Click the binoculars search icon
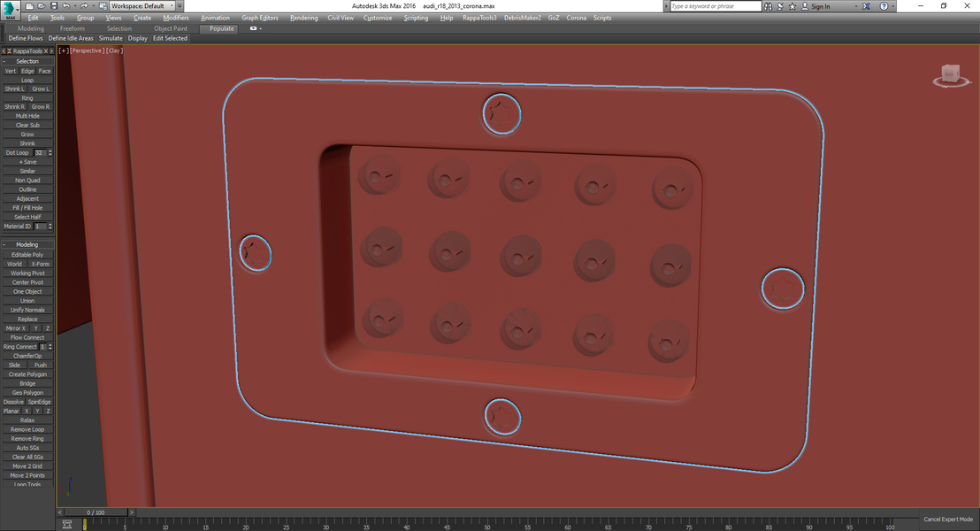 coord(768,5)
